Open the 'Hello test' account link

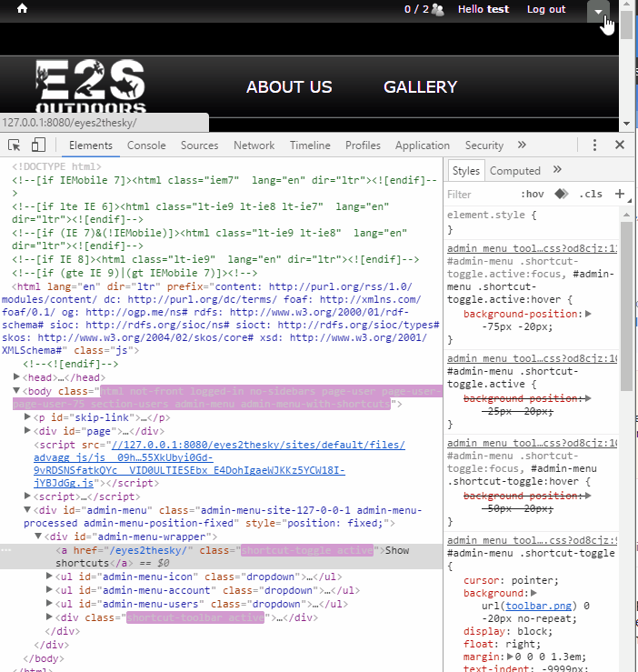point(483,9)
